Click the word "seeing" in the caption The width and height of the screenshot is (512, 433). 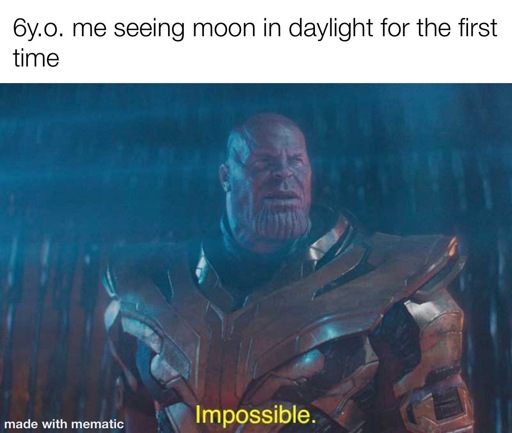[x=149, y=30]
